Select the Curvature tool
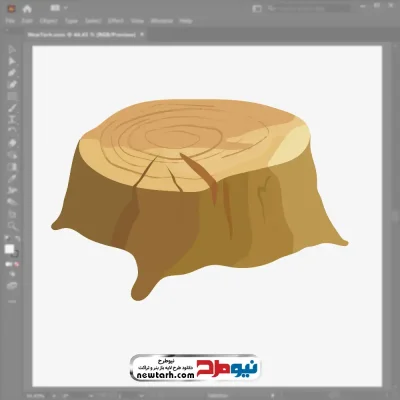 (12, 84)
